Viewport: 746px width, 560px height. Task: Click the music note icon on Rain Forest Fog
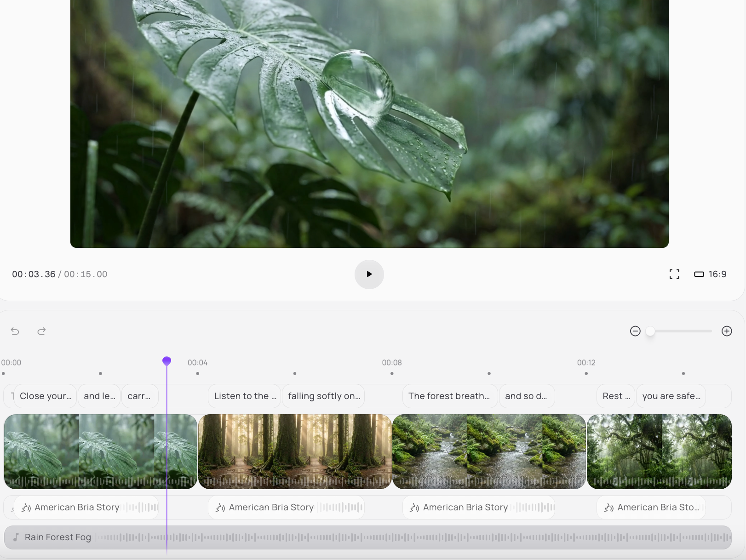16,537
